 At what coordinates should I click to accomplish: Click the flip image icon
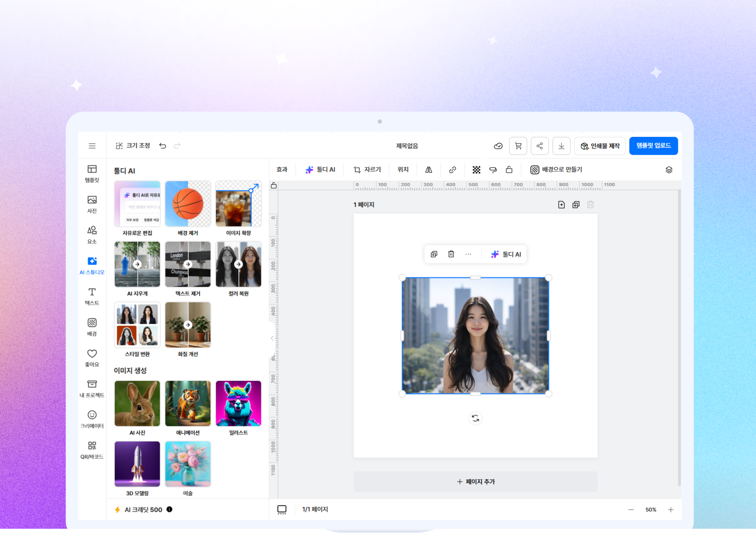428,170
